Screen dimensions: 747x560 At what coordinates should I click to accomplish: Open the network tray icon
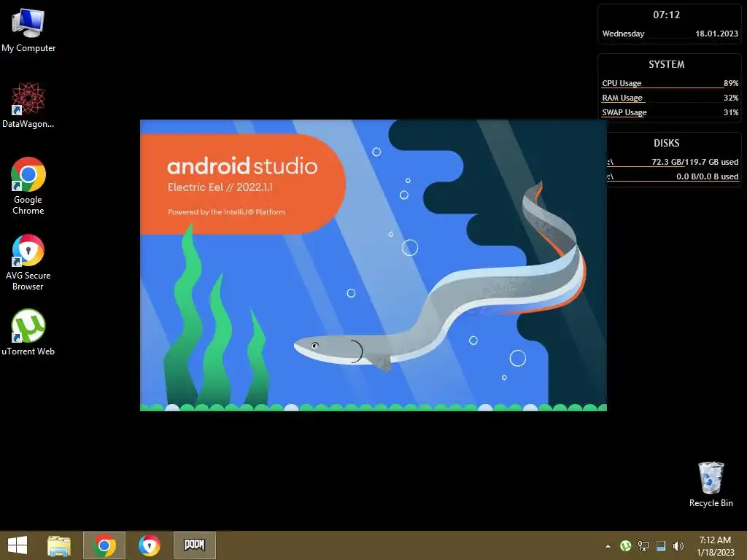(643, 546)
